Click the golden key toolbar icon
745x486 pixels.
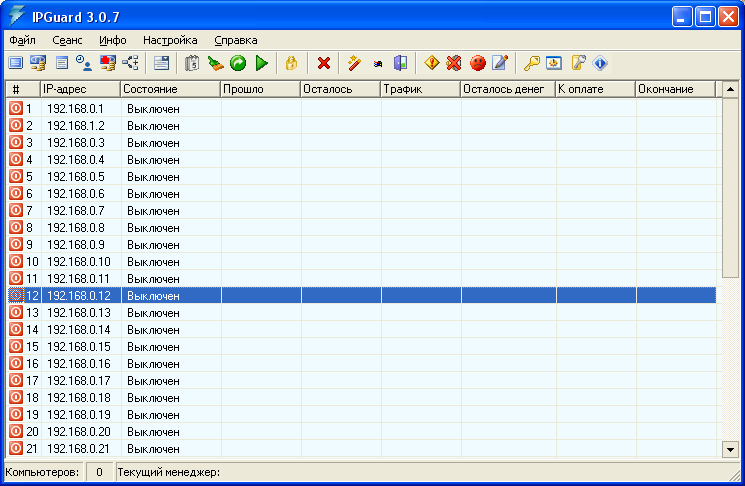click(x=531, y=63)
